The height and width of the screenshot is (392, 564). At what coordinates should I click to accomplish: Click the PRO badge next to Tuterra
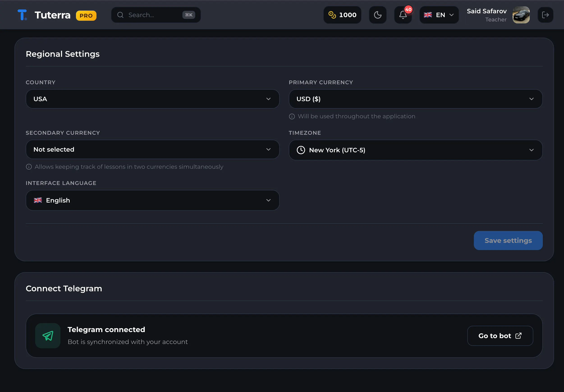(x=86, y=16)
